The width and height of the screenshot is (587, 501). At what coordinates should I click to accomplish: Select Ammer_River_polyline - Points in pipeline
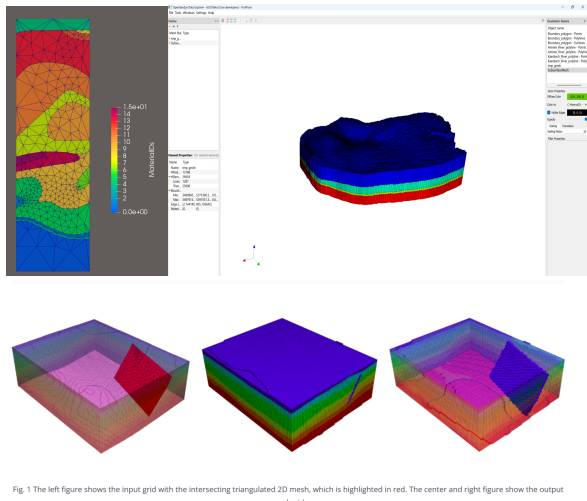click(x=567, y=48)
